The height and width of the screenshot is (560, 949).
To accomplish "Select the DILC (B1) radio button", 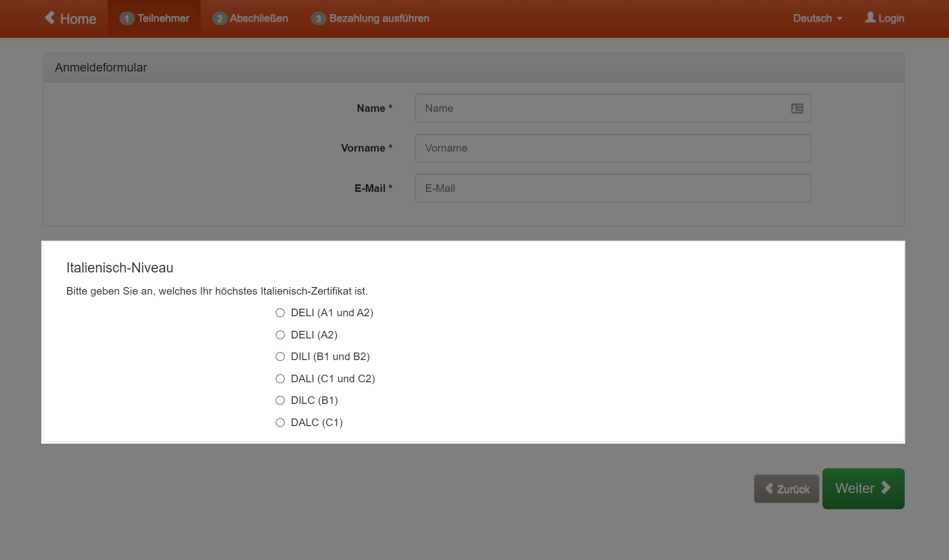I will click(280, 400).
